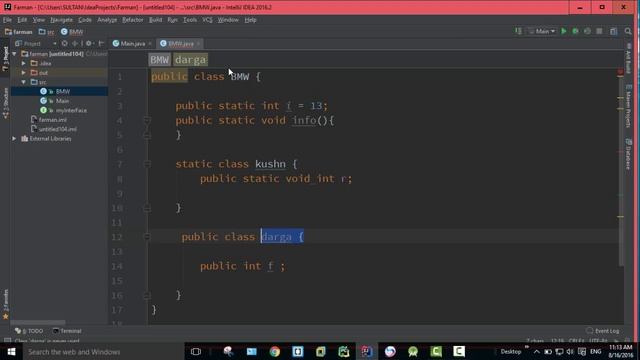Open the Code menu
This screenshot has height=360, width=640.
point(85,20)
